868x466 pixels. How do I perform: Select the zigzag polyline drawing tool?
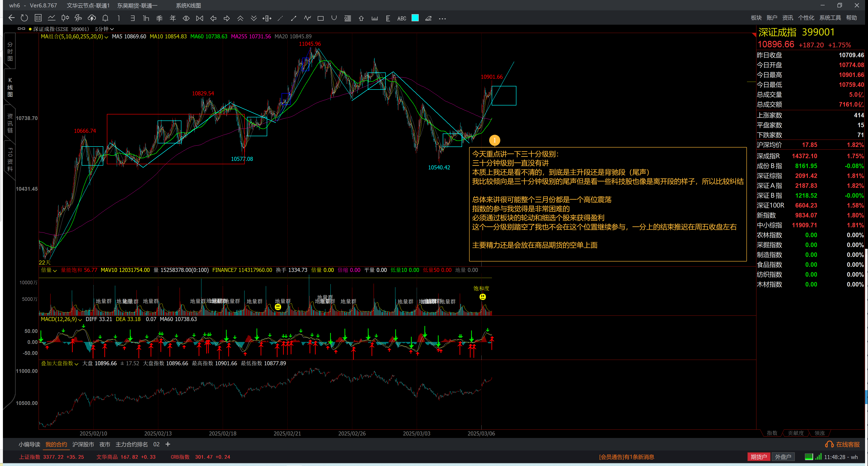[x=307, y=18]
